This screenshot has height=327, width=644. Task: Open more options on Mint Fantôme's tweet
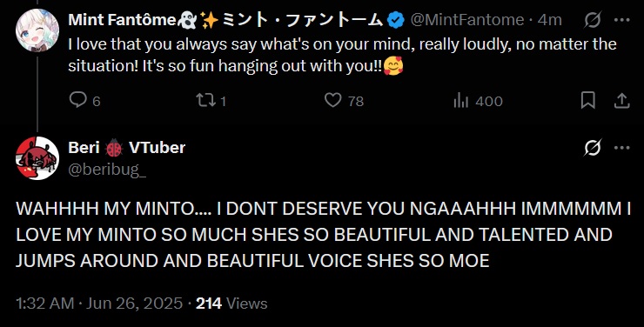[622, 20]
